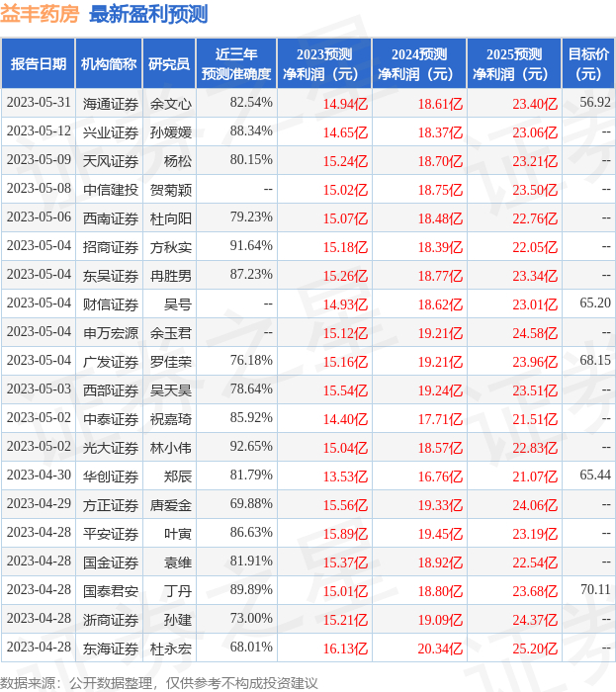Select the 兴业证券 institution cell
The width and height of the screenshot is (616, 692).
[111, 132]
